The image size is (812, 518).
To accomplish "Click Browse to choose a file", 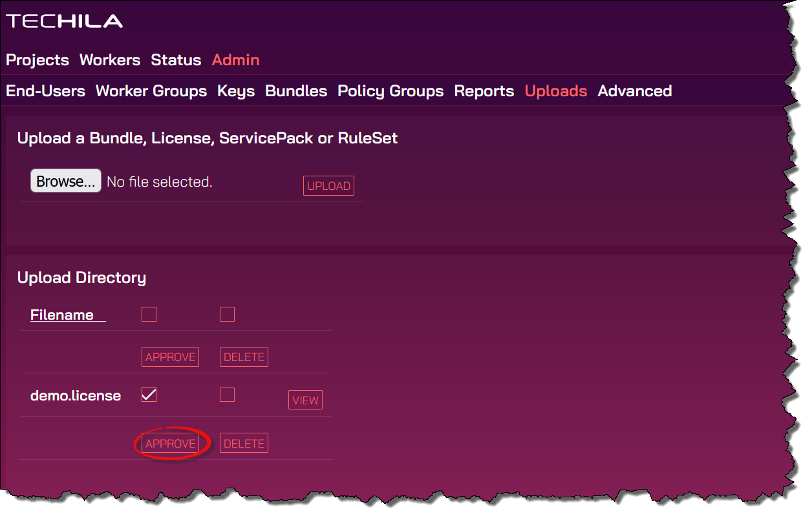I will point(66,181).
